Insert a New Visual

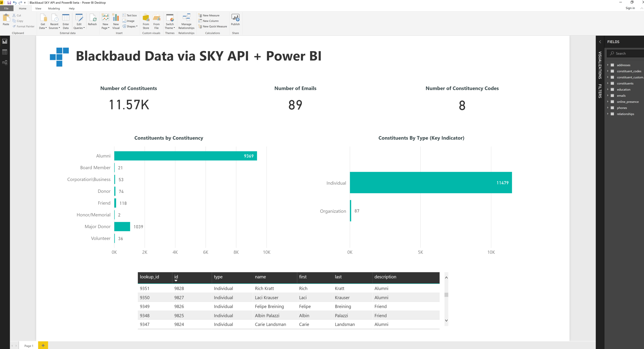[x=116, y=21]
